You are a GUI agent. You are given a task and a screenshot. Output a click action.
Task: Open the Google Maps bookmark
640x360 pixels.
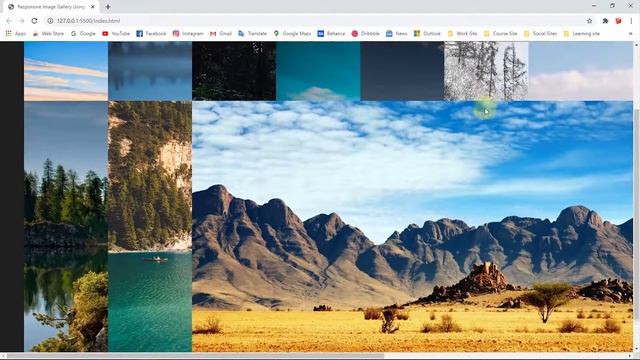point(292,33)
